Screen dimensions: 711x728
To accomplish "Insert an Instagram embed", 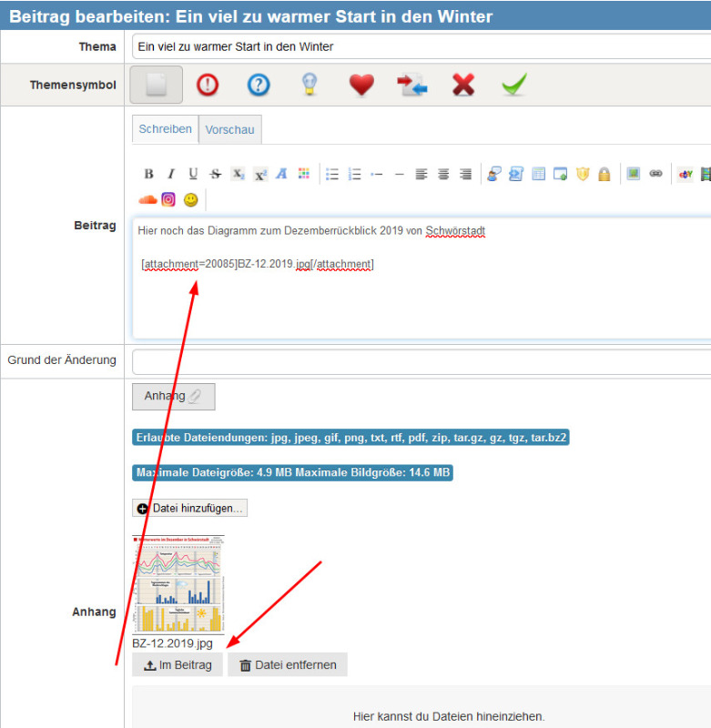I will [x=168, y=199].
